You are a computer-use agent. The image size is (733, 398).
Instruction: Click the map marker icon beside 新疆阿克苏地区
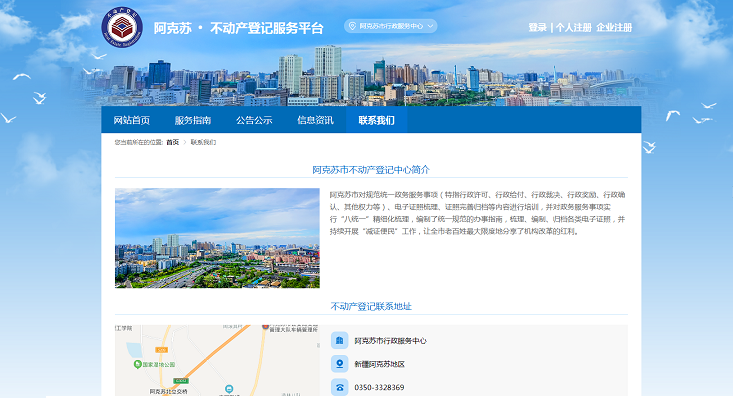pyautogui.click(x=339, y=364)
